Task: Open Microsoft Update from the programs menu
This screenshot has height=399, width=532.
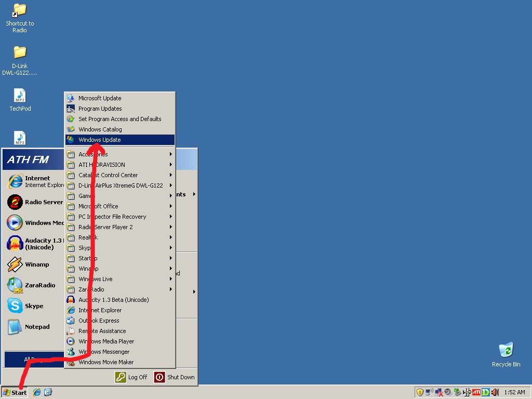Action: click(x=120, y=98)
